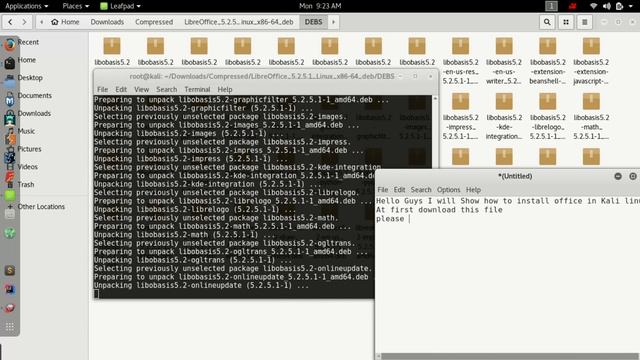Select libobasis5.2-kde-integration package file

coord(504,116)
